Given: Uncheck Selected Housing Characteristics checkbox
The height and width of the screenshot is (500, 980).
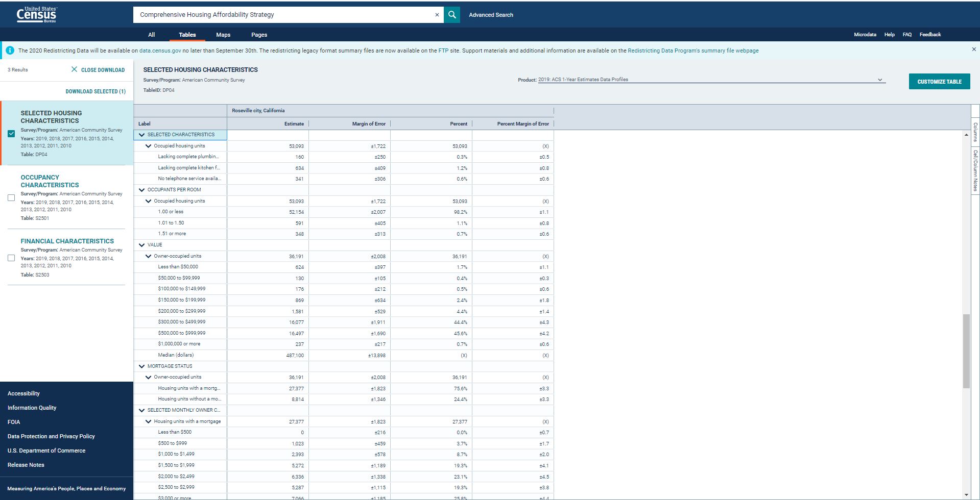Looking at the screenshot, I should tap(11, 134).
